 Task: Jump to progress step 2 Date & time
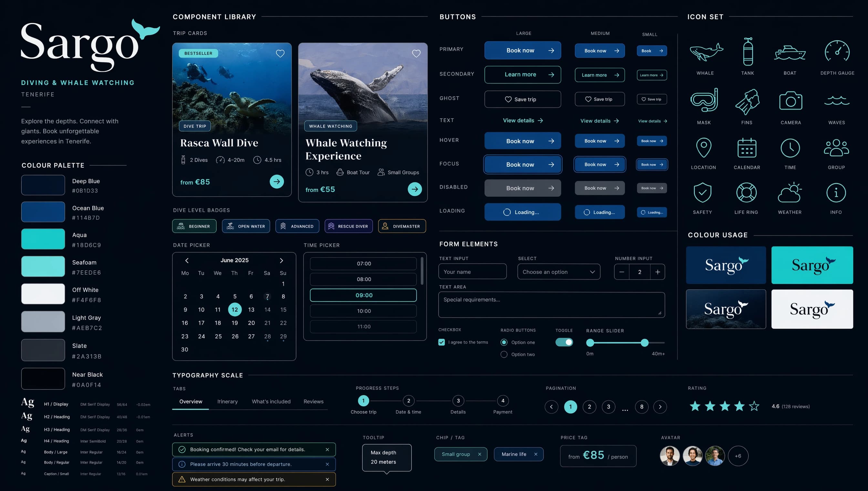408,401
